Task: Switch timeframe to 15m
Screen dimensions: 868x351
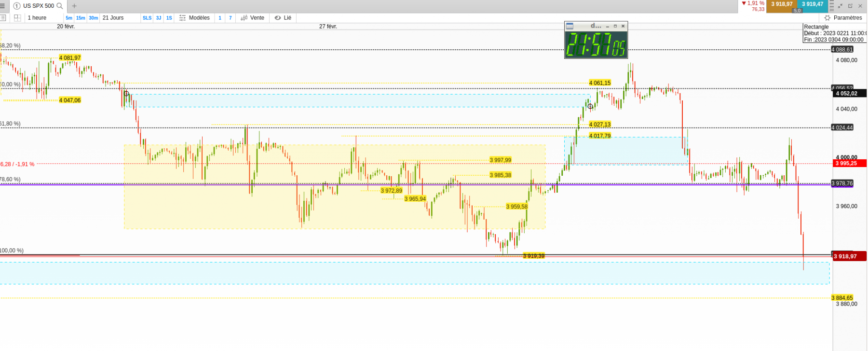Action: [81, 18]
